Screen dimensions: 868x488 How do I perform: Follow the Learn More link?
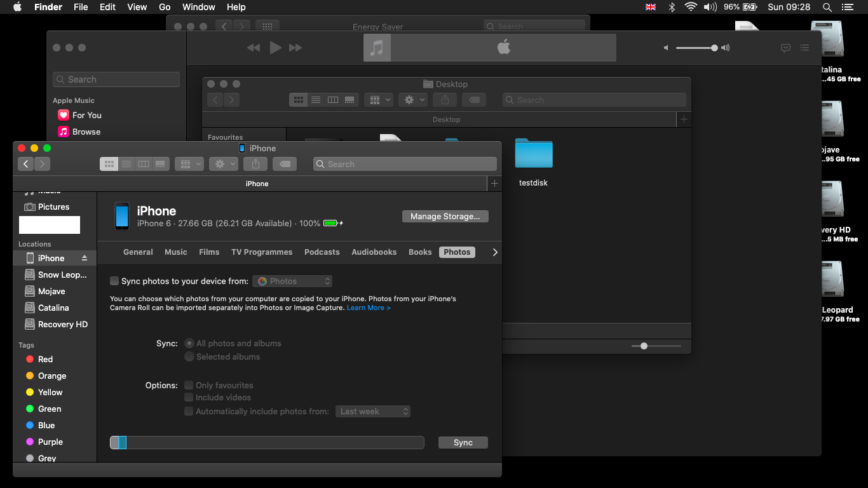(369, 308)
